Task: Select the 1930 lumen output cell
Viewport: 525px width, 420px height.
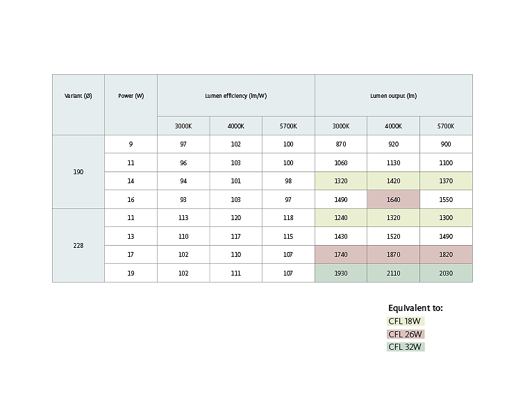Action: [x=341, y=273]
